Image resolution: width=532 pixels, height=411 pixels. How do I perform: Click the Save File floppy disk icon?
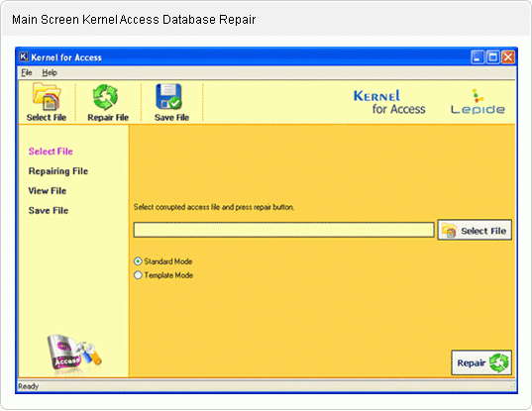point(168,97)
